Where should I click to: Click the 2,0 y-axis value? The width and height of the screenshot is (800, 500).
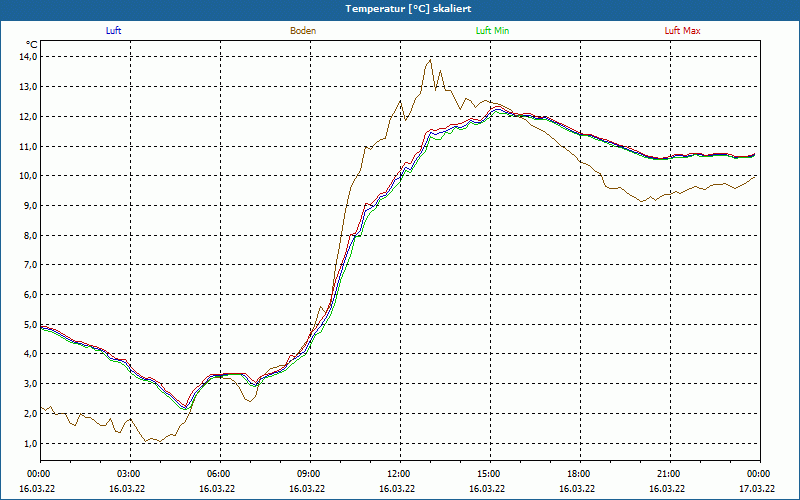point(30,414)
